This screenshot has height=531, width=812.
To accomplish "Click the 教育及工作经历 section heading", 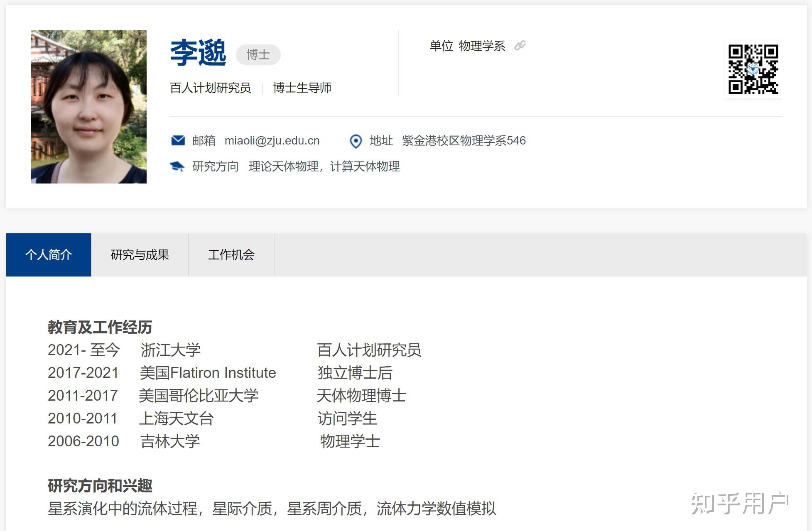I will [100, 327].
